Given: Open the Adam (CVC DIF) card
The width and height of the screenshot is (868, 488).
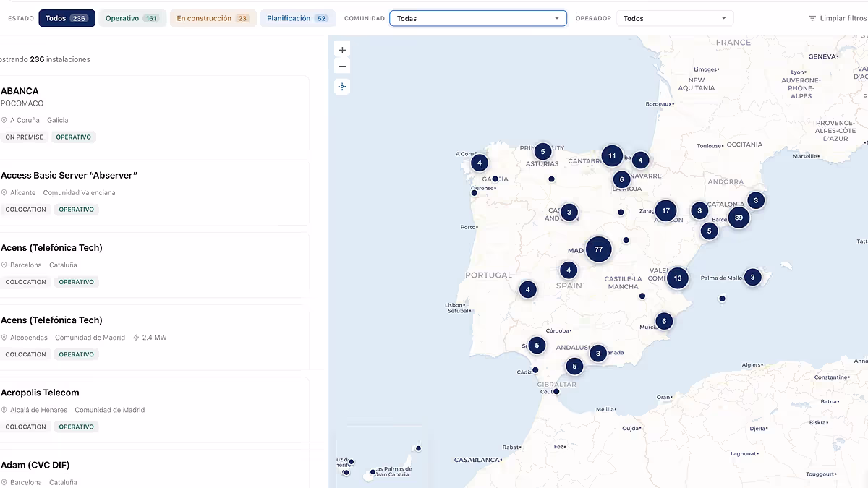Looking at the screenshot, I should click(155, 469).
